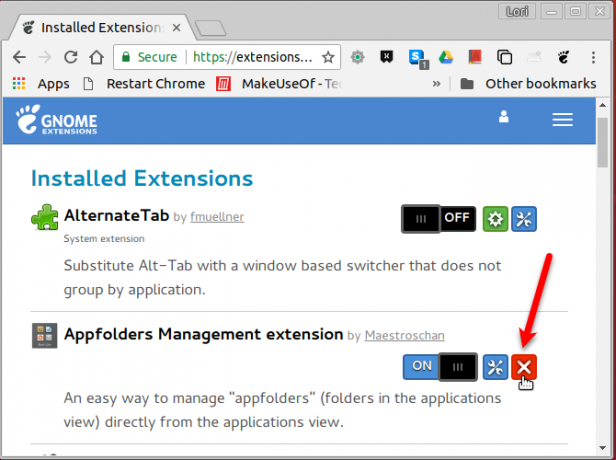Screen dimensions: 616x460
Task: Open the MakeUseOf bookmark
Action: pyautogui.click(x=279, y=84)
